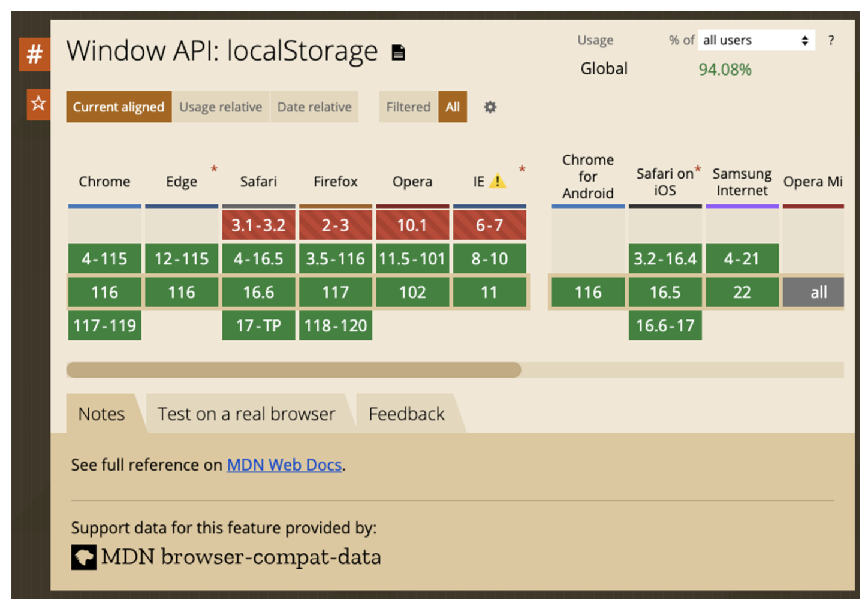Viewport: 868px width, 609px height.
Task: Click the Opera column header
Action: (x=412, y=182)
